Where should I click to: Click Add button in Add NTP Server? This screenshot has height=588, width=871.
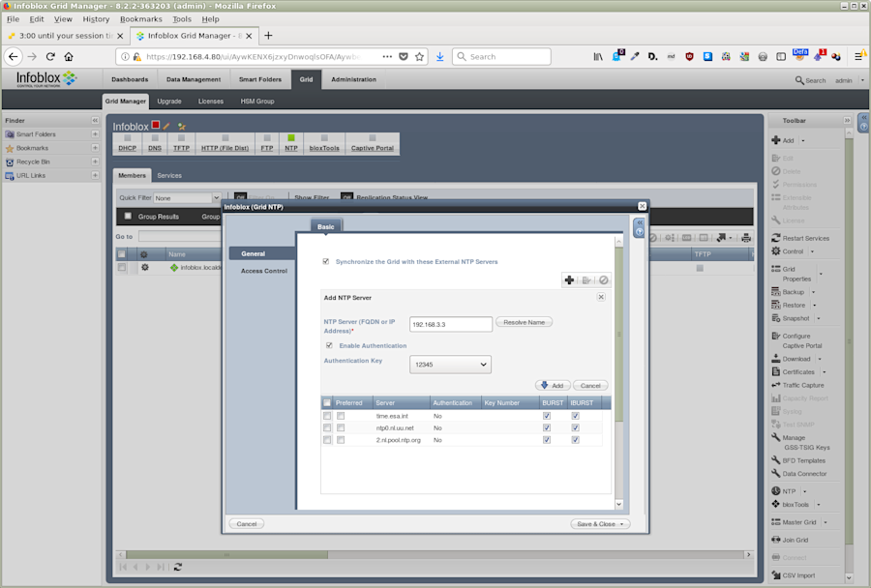tap(553, 385)
